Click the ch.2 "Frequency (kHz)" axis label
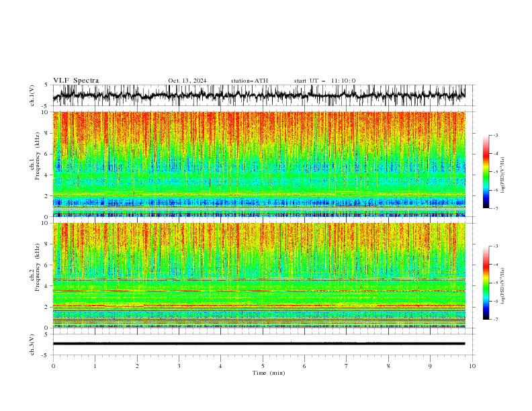 tap(38, 267)
